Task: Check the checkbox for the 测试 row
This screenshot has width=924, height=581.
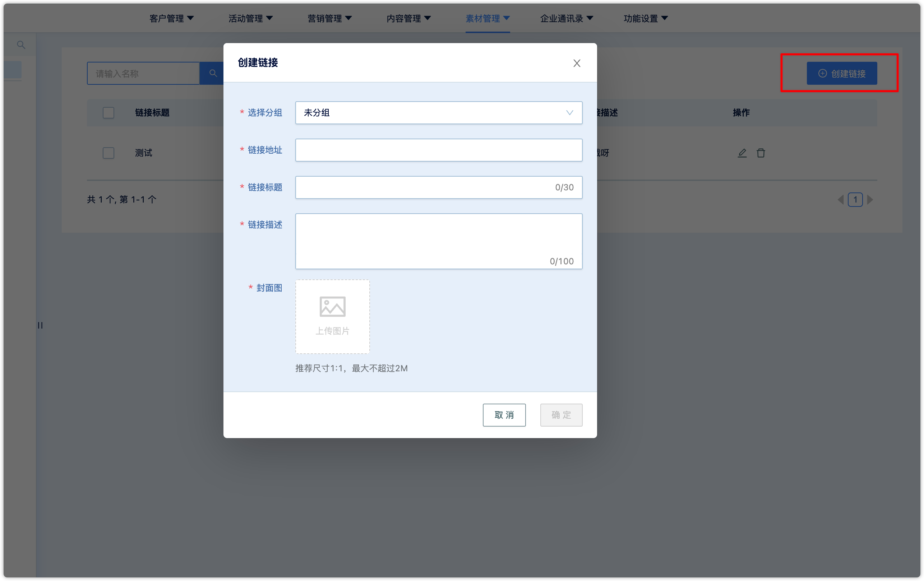Action: pos(108,153)
